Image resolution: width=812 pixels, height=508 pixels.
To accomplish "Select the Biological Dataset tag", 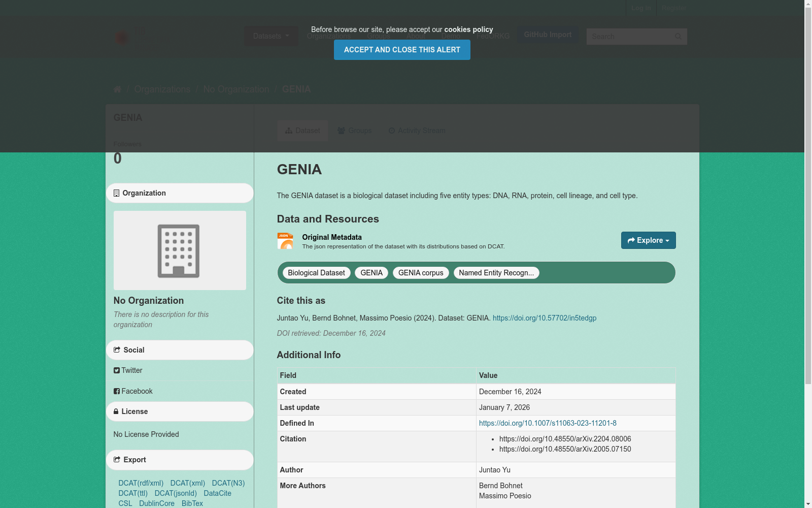I will click(316, 273).
